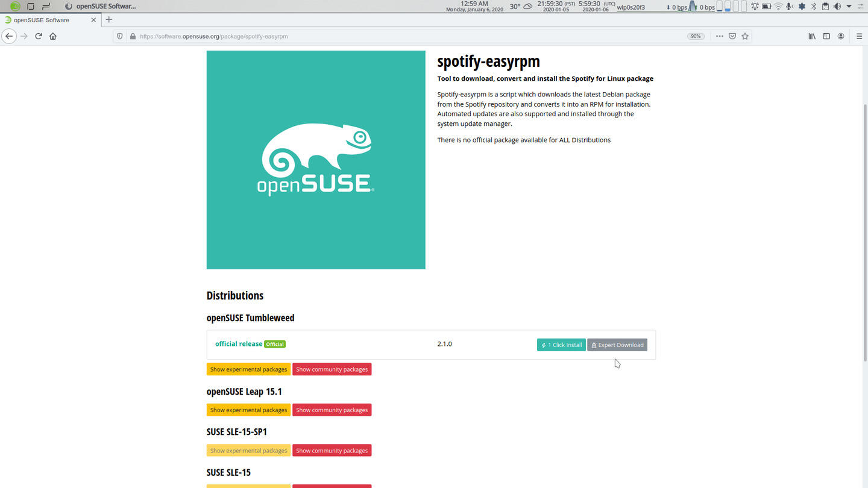This screenshot has height=488, width=868.
Task: Open the Bluetooth tray icon
Action: click(813, 6)
